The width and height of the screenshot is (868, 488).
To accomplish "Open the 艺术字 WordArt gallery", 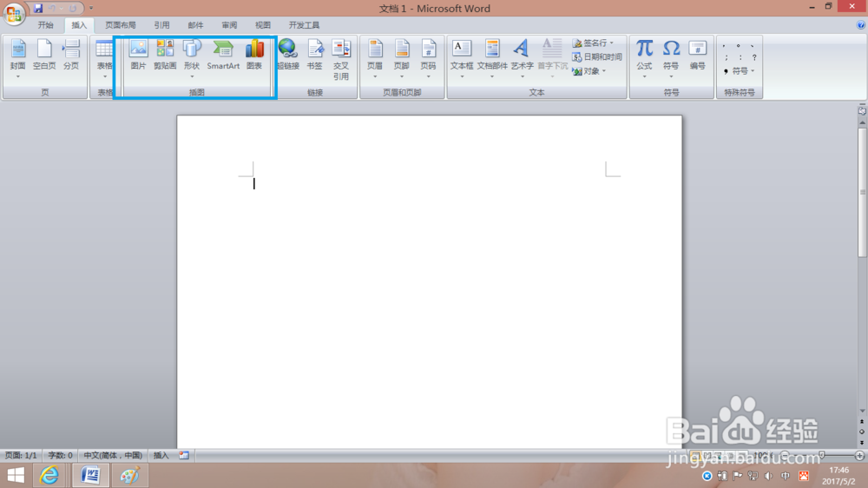I will pyautogui.click(x=522, y=59).
